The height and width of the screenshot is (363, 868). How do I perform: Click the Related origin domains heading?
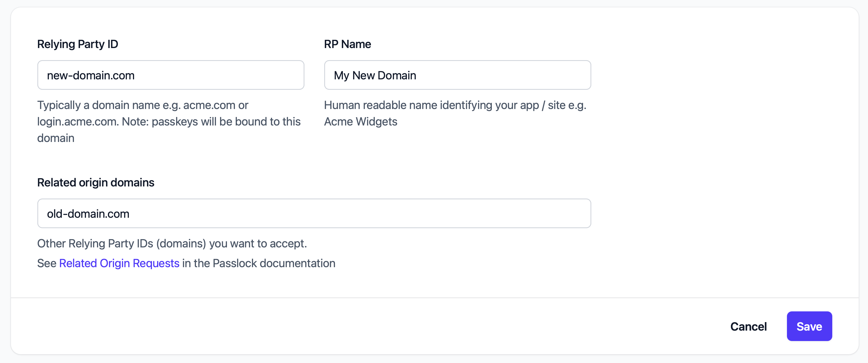point(96,182)
